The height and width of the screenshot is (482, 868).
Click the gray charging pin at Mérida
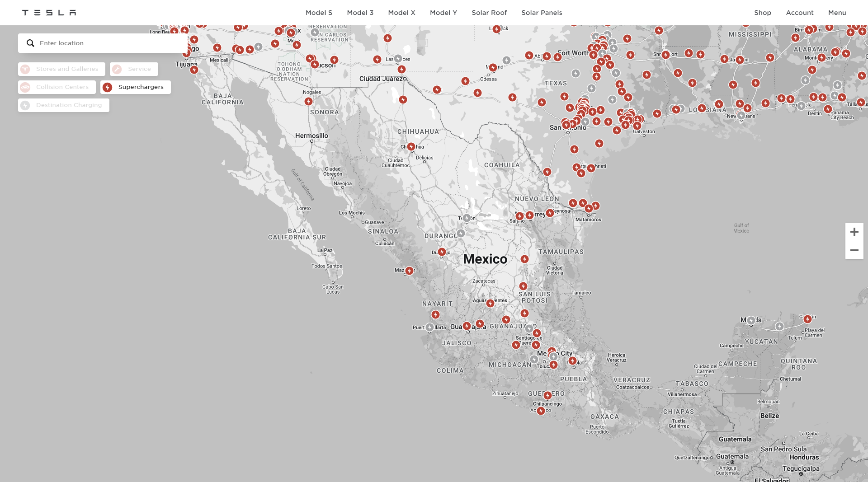click(x=751, y=320)
